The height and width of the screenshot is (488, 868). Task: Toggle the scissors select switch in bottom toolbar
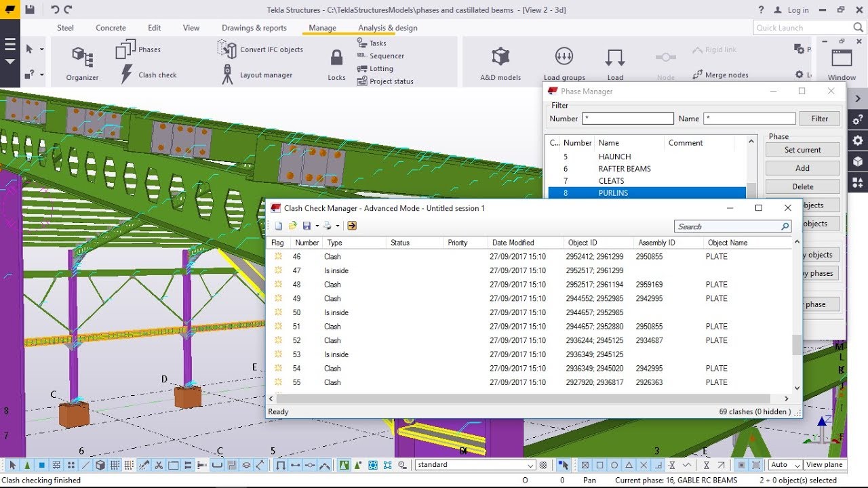click(158, 465)
